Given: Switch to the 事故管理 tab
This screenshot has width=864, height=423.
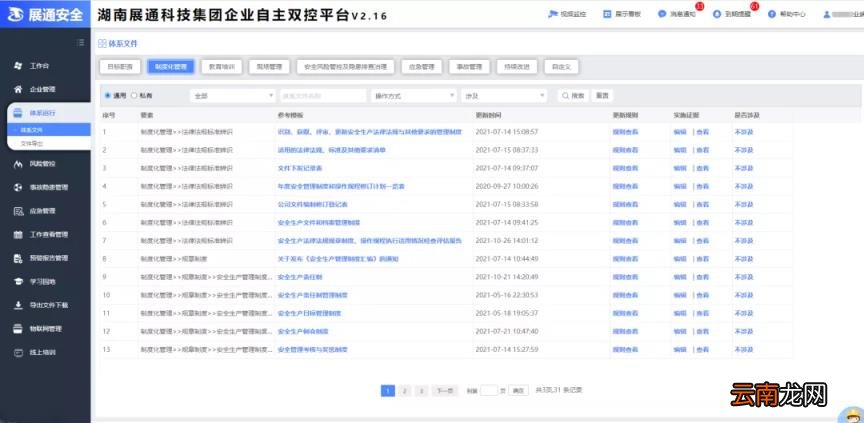Looking at the screenshot, I should point(469,67).
